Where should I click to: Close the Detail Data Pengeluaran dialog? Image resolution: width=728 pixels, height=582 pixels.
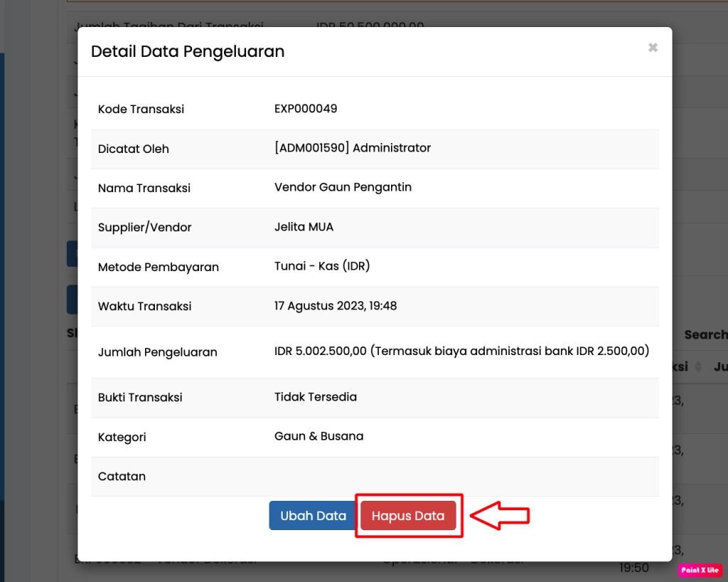click(x=653, y=48)
